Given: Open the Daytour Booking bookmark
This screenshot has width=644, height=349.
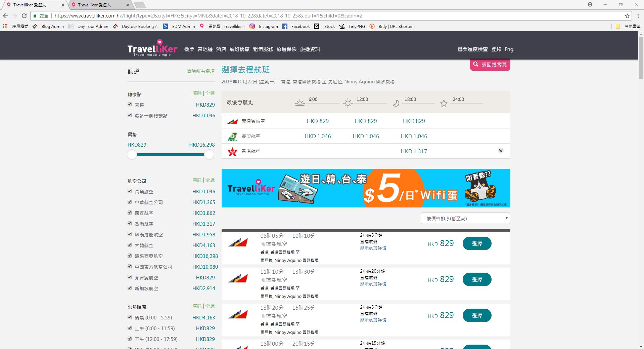Looking at the screenshot, I should click(135, 26).
